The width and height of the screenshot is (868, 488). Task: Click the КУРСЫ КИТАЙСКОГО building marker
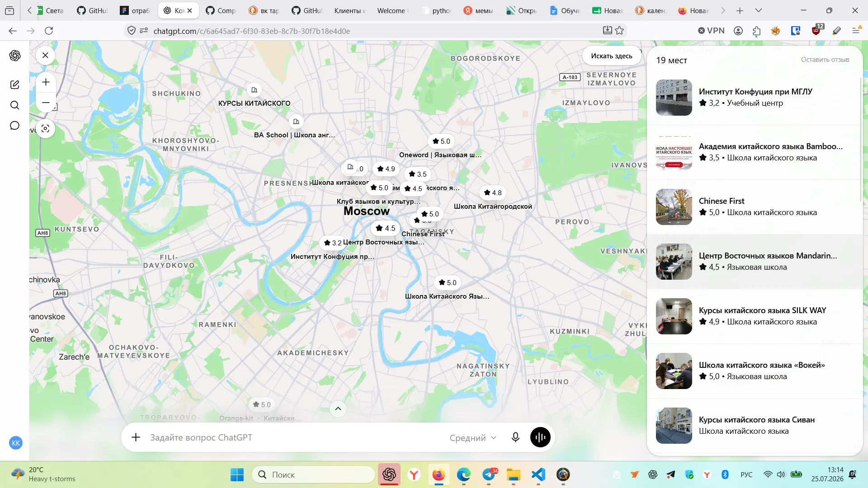click(254, 90)
